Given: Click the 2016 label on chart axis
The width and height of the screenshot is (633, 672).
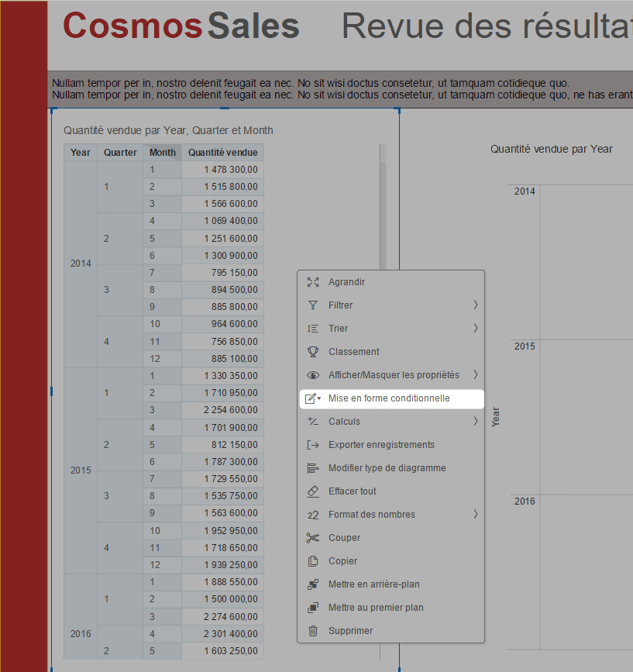Looking at the screenshot, I should [x=525, y=501].
